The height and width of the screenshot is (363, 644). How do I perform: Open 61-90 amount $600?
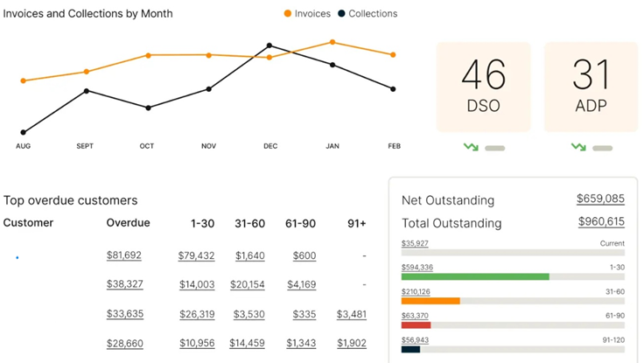click(x=304, y=255)
